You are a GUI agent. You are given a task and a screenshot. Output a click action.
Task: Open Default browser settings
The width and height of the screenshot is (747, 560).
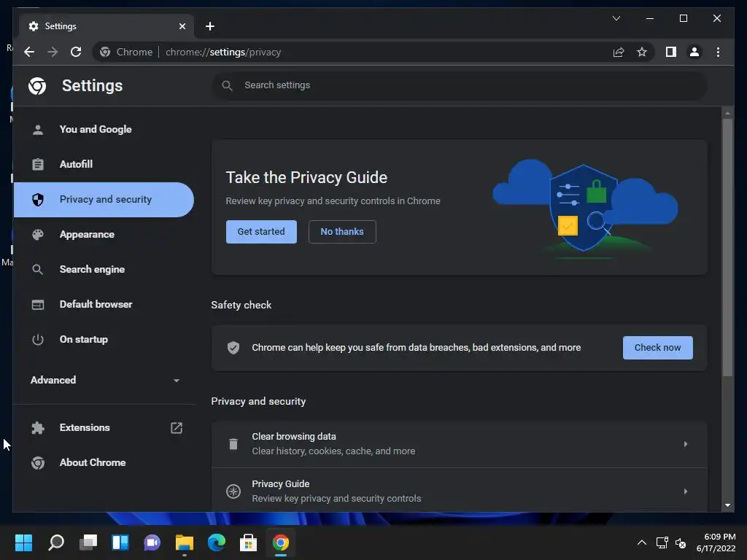tap(104, 304)
